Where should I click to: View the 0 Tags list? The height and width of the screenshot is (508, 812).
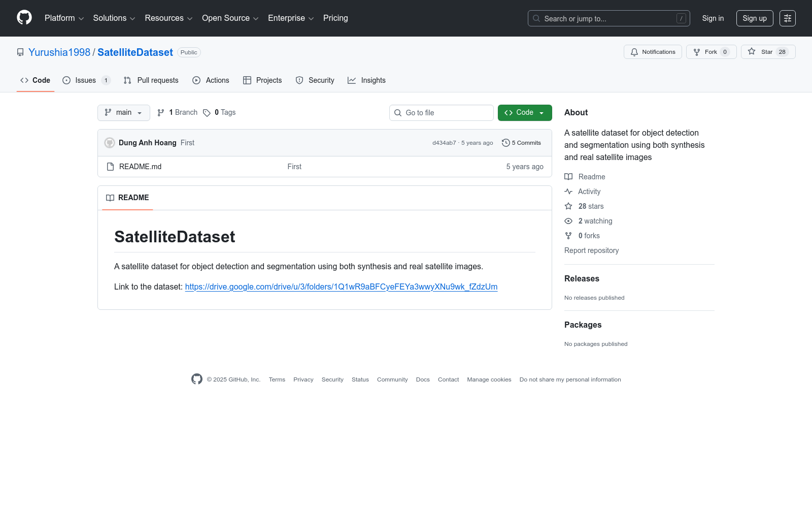click(x=219, y=113)
